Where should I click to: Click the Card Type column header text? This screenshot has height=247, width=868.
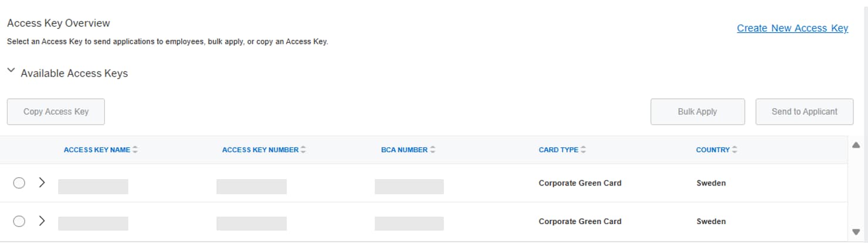[x=558, y=150]
